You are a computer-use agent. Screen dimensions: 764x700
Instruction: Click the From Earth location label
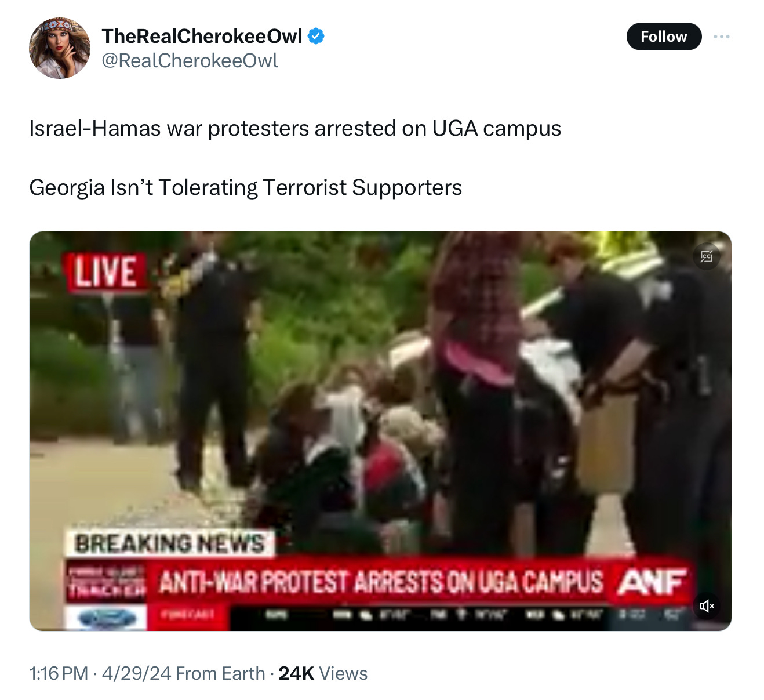click(x=220, y=673)
